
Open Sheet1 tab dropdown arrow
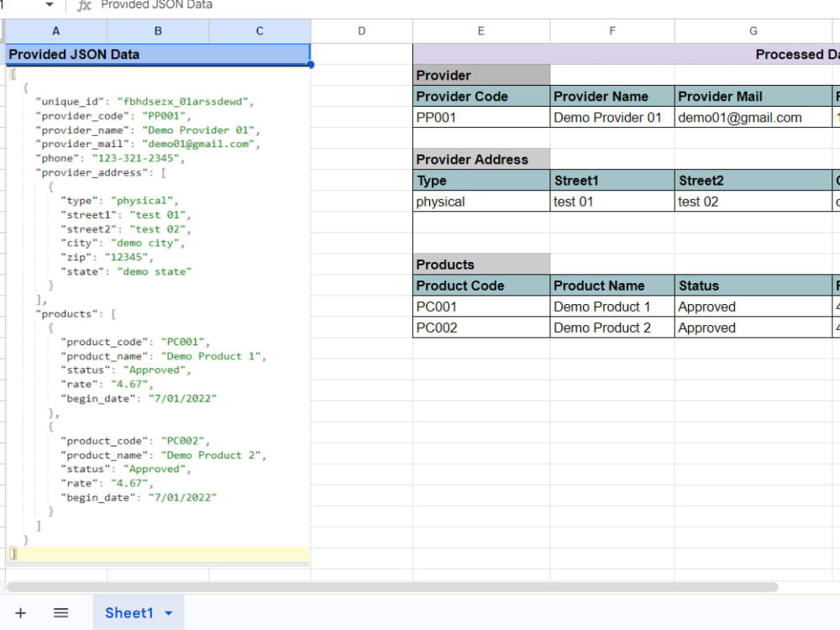(x=169, y=613)
